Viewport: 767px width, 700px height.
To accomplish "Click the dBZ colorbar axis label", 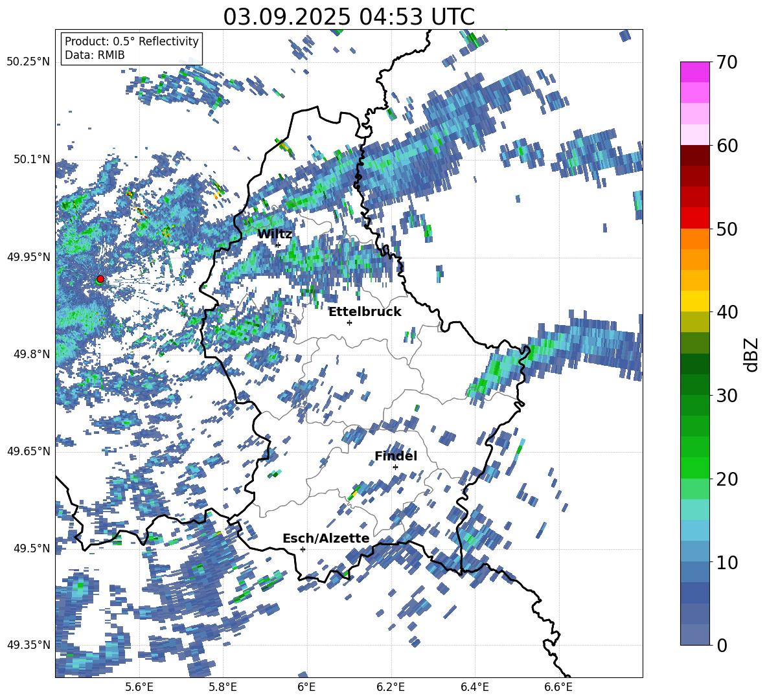I will tap(752, 355).
